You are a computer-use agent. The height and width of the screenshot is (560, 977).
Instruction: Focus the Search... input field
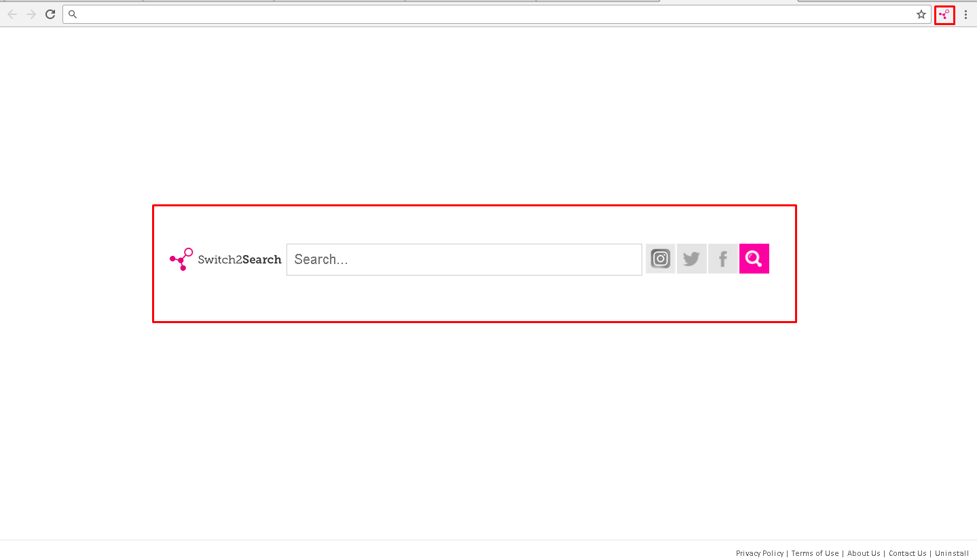[464, 259]
